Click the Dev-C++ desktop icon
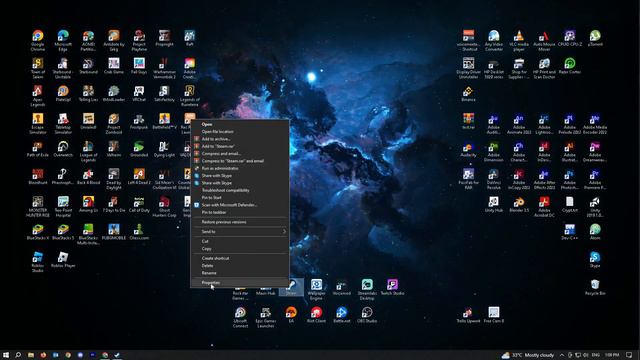The width and height of the screenshot is (640, 360). [x=570, y=231]
